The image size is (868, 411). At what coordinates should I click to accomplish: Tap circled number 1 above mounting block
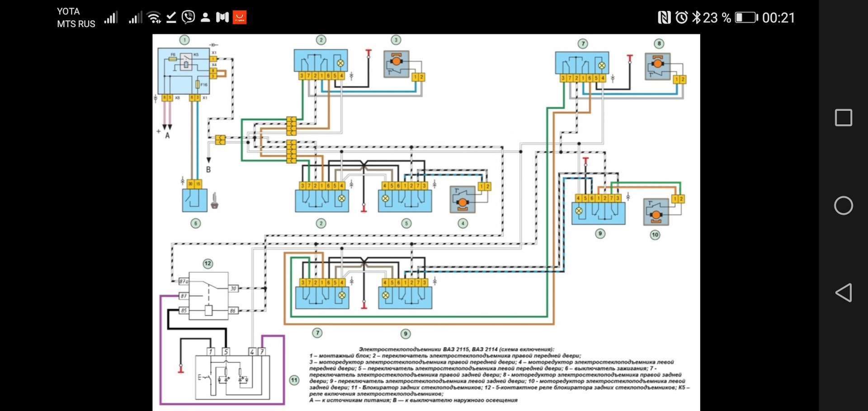click(184, 40)
